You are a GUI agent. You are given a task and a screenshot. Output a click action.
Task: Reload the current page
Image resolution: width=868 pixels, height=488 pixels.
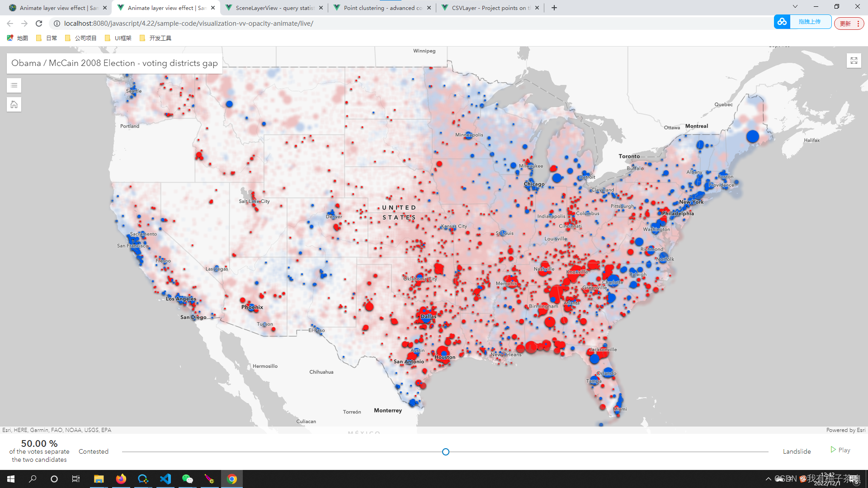pyautogui.click(x=38, y=23)
